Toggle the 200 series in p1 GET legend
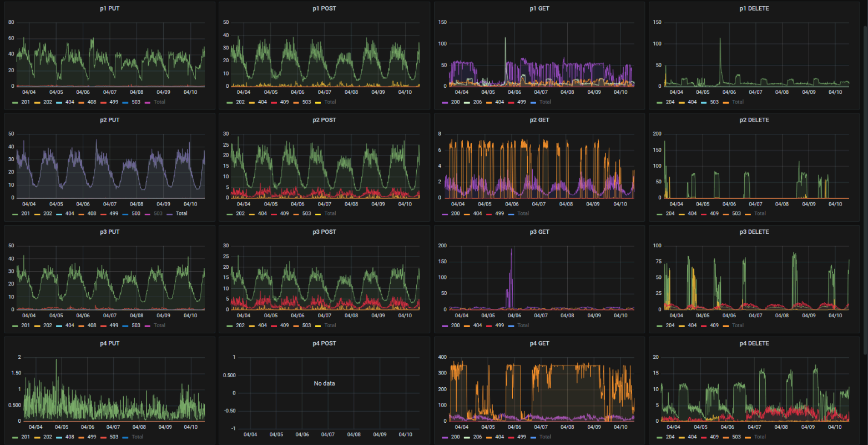 pos(455,102)
